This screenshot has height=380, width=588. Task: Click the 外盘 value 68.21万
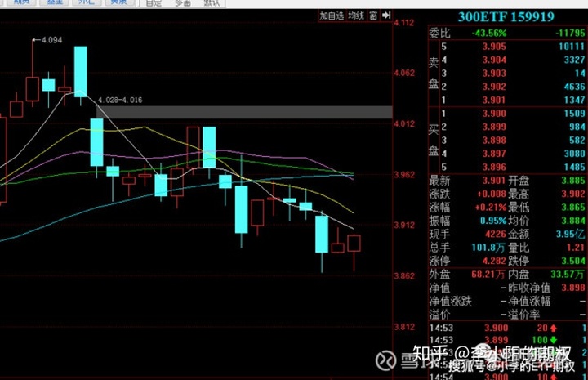pyautogui.click(x=488, y=275)
